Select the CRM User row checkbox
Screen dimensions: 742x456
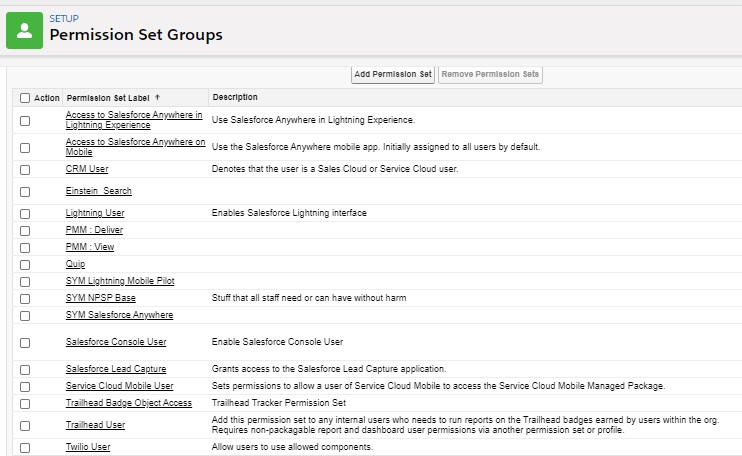25,169
